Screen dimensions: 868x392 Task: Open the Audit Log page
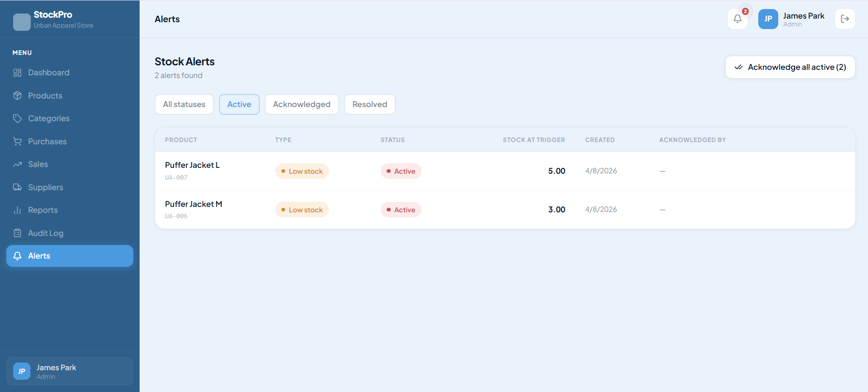(x=45, y=233)
